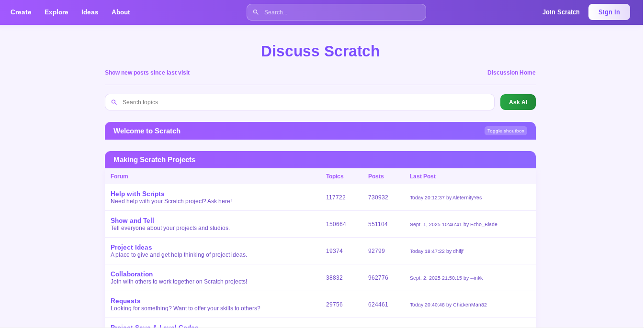This screenshot has width=644, height=328.
Task: Toggle shoutbox in Welcome to Scratch header
Action: pyautogui.click(x=505, y=131)
